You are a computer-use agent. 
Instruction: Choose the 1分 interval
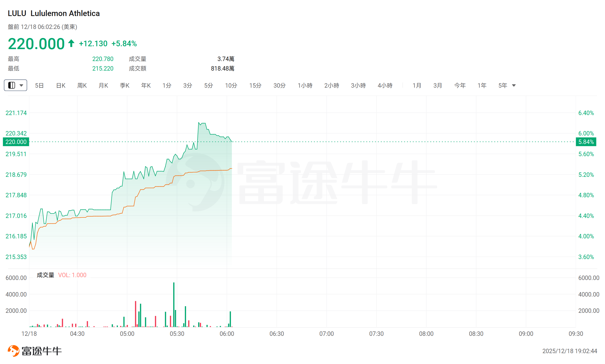(x=167, y=86)
